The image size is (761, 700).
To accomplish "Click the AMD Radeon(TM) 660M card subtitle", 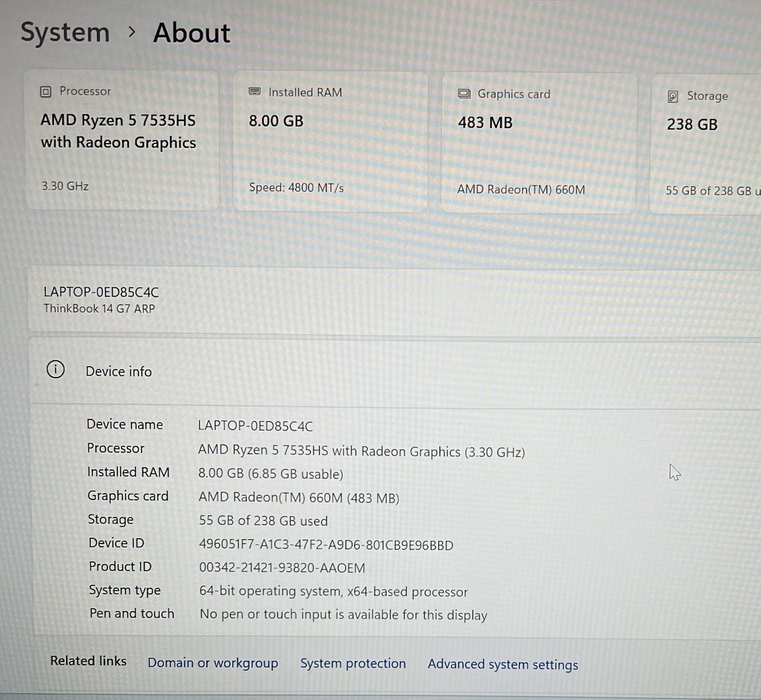I will 521,189.
